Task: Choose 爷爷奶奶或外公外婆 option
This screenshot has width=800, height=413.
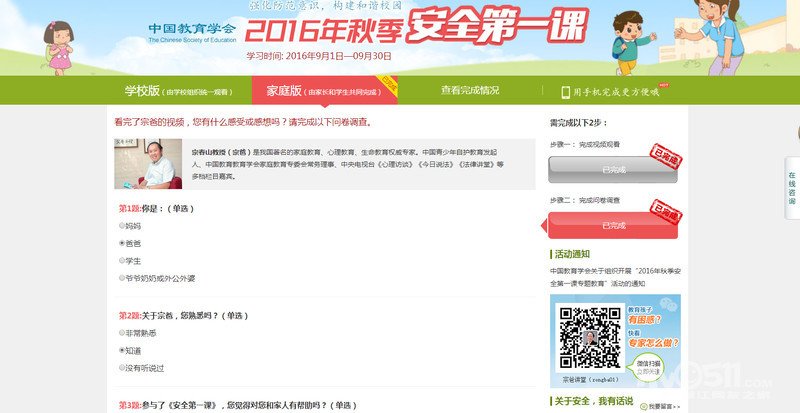Action: click(x=122, y=278)
